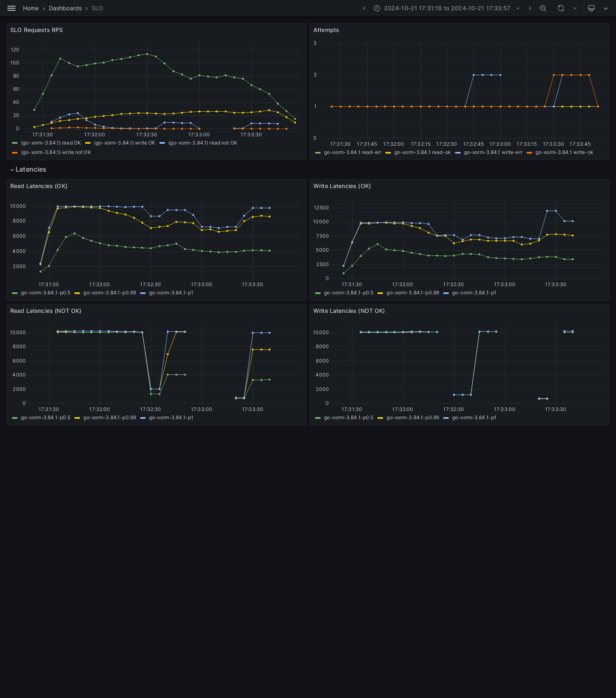616x698 pixels.
Task: Click blue p1 swatch in Write Latencies (OK) legend
Action: (x=446, y=293)
